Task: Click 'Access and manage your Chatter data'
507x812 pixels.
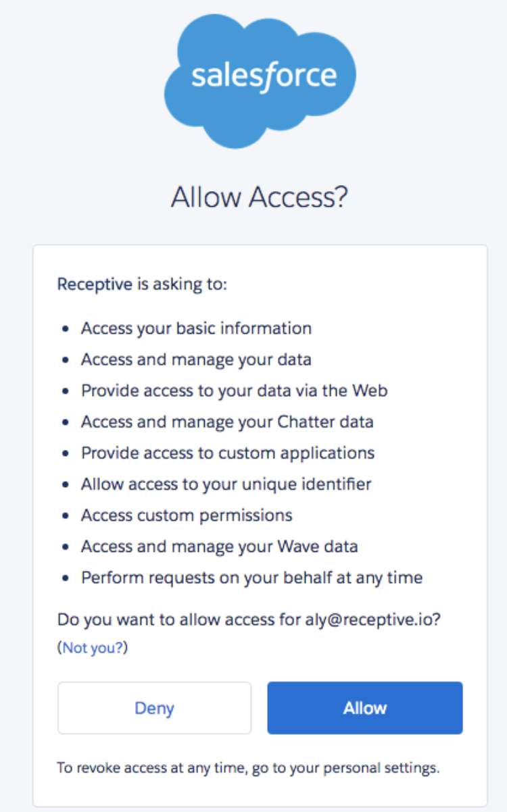Action: click(x=227, y=422)
